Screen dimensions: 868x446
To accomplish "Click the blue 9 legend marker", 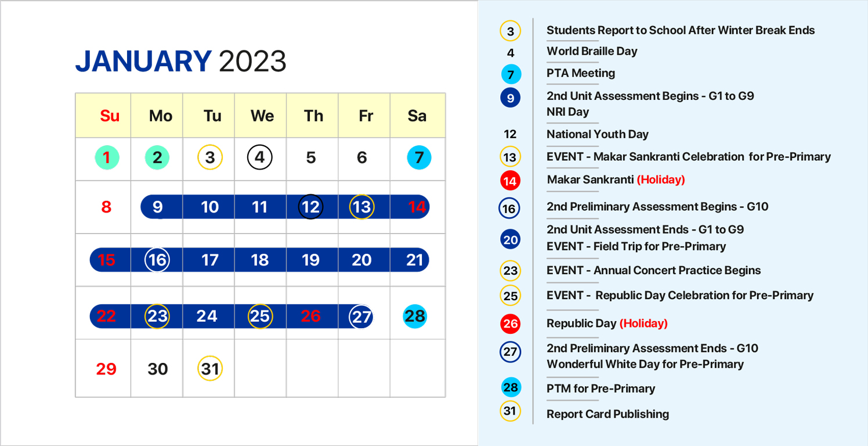I will coord(510,98).
